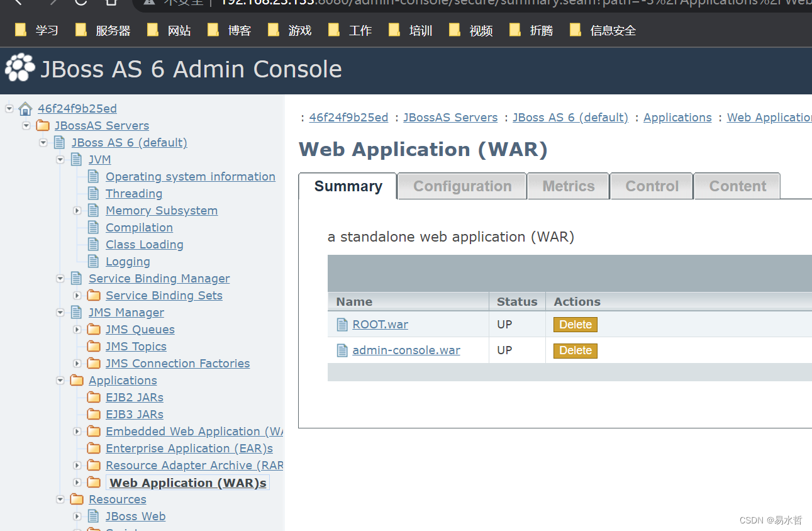This screenshot has height=531, width=812.
Task: Click folder icon beside EJB2 JARs
Action: (94, 398)
